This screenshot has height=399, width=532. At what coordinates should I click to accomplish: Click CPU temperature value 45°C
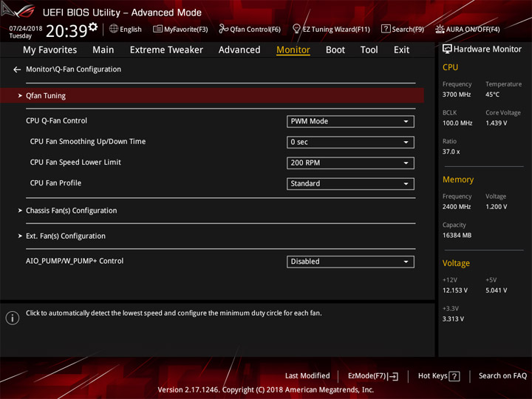click(x=492, y=95)
